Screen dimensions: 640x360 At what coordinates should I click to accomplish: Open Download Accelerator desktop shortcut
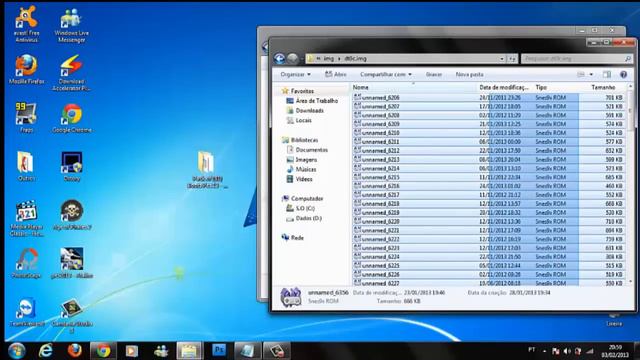click(x=71, y=73)
